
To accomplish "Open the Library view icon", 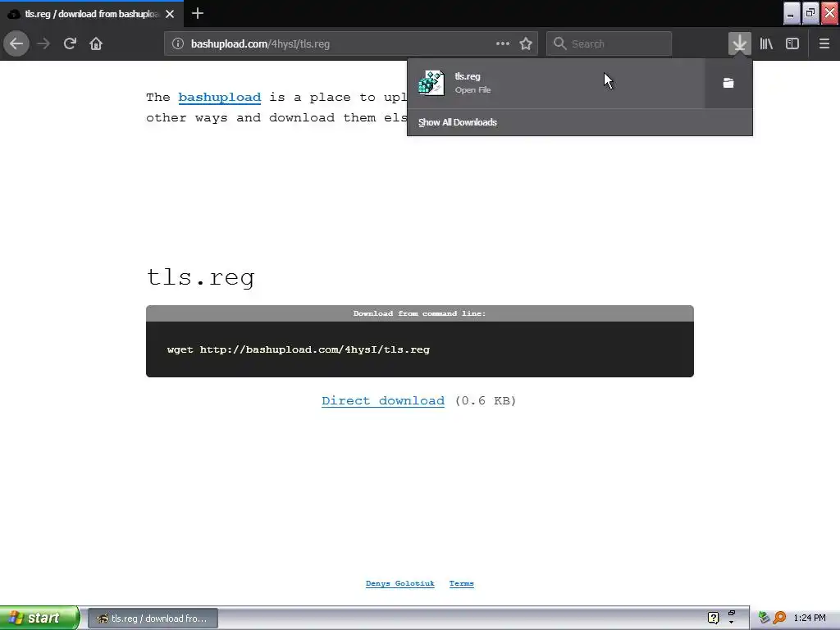I will coord(766,43).
